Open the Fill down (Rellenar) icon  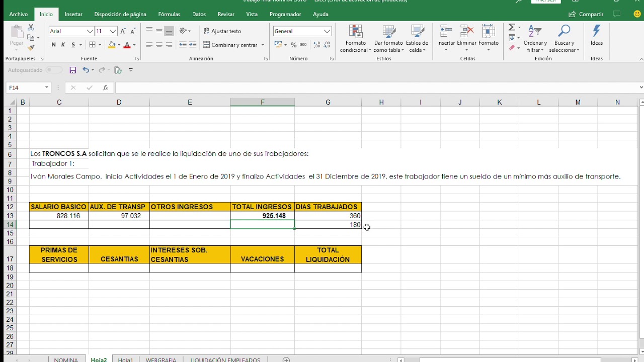point(512,38)
